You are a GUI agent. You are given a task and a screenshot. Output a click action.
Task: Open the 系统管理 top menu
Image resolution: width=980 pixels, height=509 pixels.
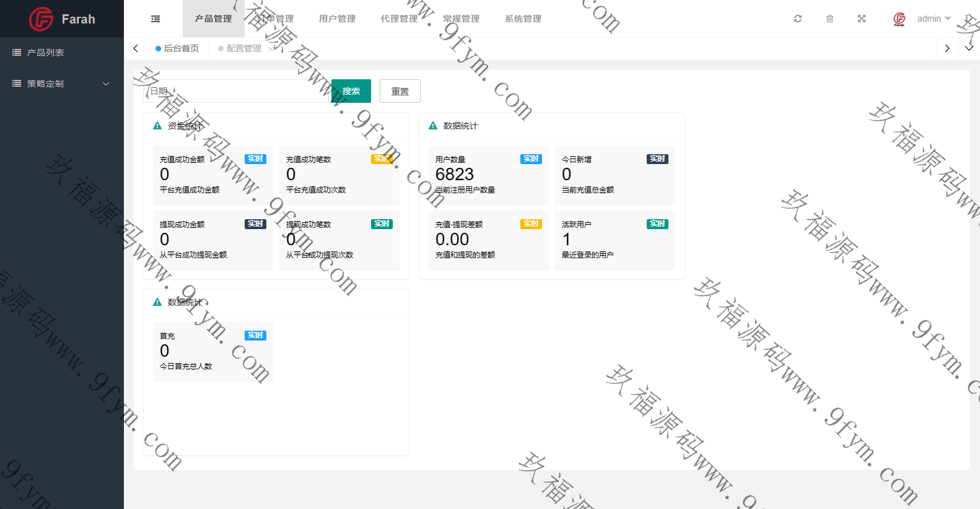click(523, 19)
